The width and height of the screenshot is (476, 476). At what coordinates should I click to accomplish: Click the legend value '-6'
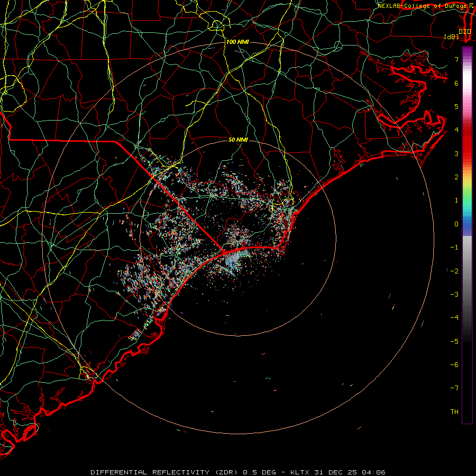pyautogui.click(x=454, y=364)
